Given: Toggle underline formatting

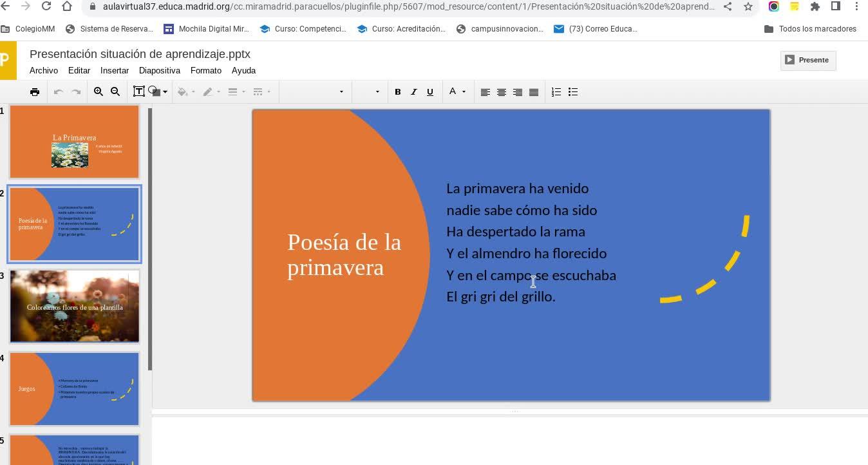Looking at the screenshot, I should [430, 92].
